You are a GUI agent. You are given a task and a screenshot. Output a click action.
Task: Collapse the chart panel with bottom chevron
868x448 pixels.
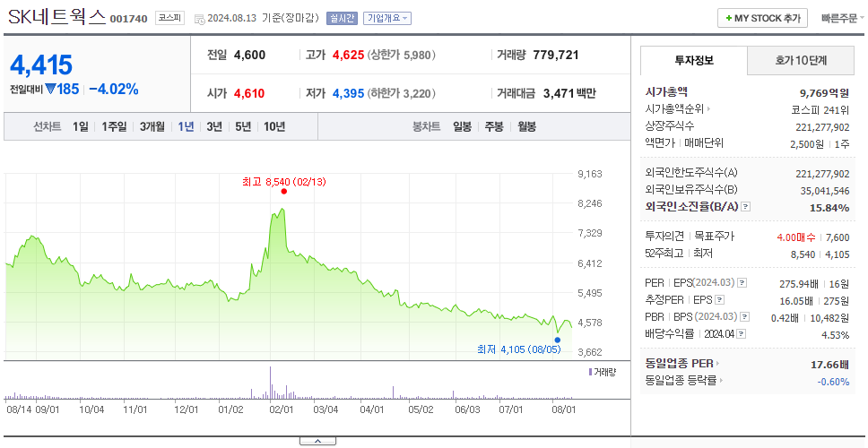(317, 442)
